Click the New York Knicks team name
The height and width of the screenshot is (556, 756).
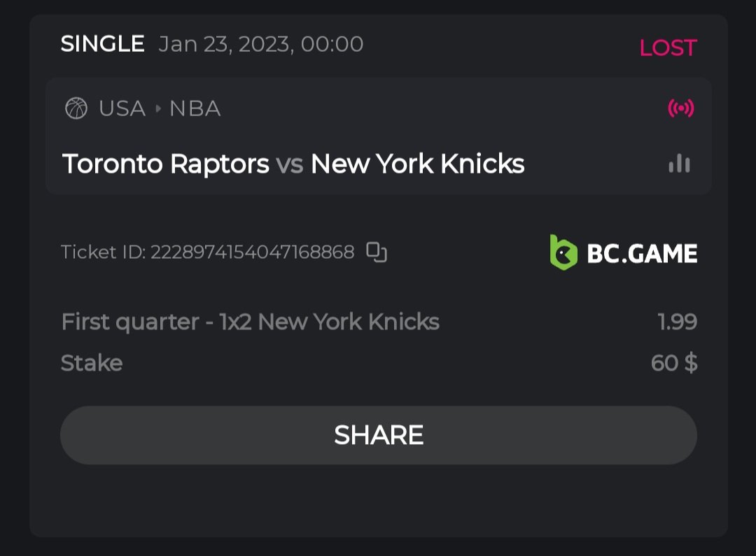click(417, 164)
